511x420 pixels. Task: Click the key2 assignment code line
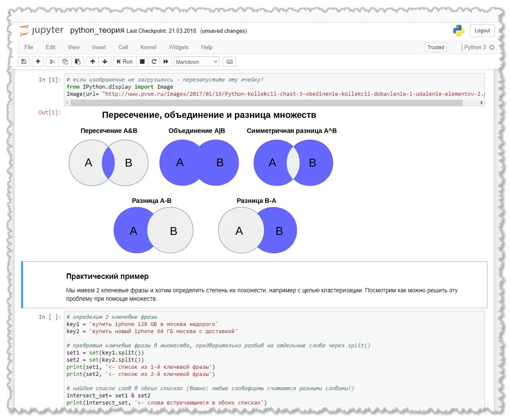[152, 331]
